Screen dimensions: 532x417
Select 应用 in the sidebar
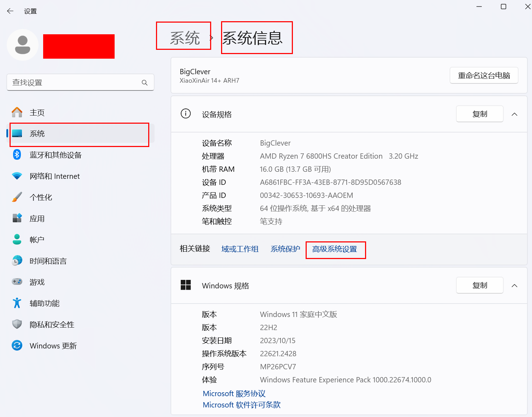pos(37,219)
